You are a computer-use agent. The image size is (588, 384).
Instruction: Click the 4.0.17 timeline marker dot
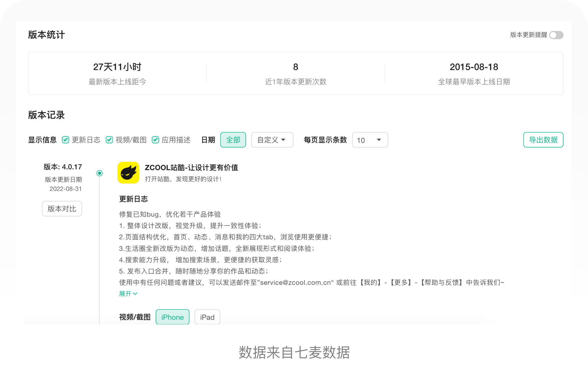99,173
